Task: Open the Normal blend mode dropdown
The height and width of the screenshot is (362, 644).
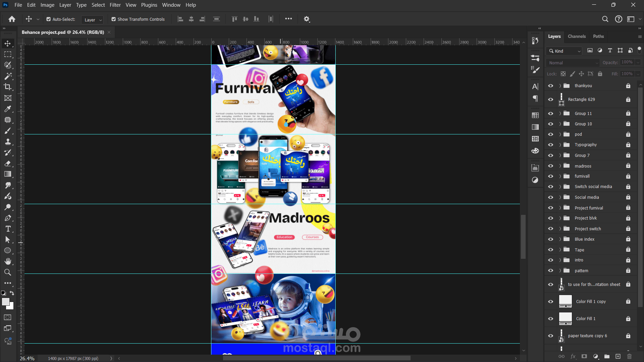Action: pos(572,63)
